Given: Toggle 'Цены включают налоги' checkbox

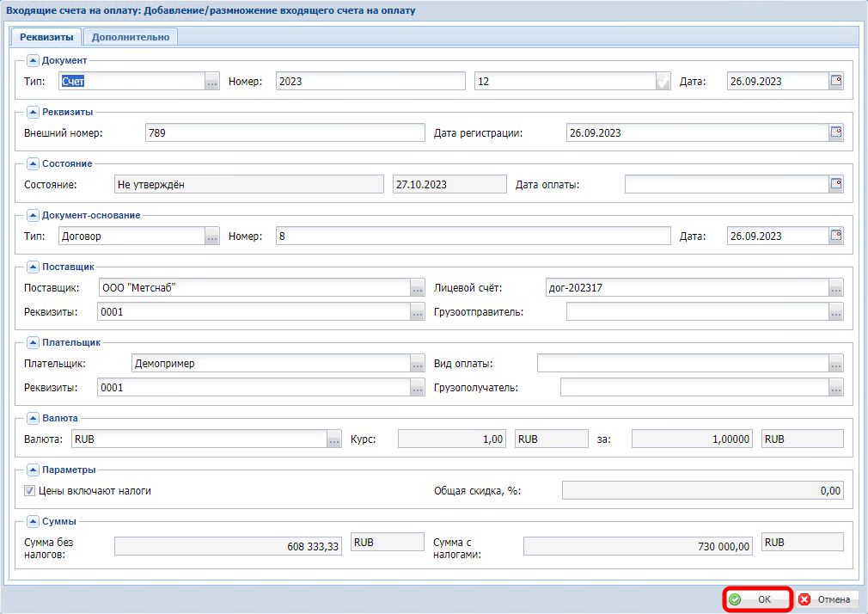Looking at the screenshot, I should (x=30, y=491).
